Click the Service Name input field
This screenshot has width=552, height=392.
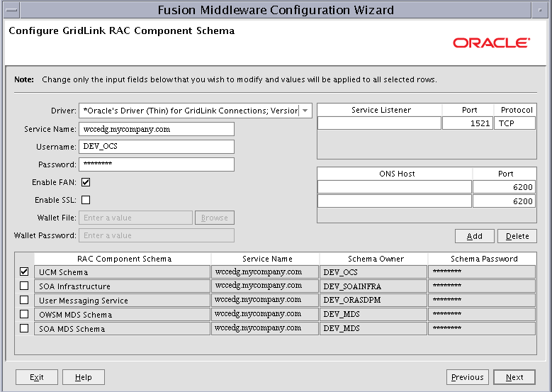[157, 129]
